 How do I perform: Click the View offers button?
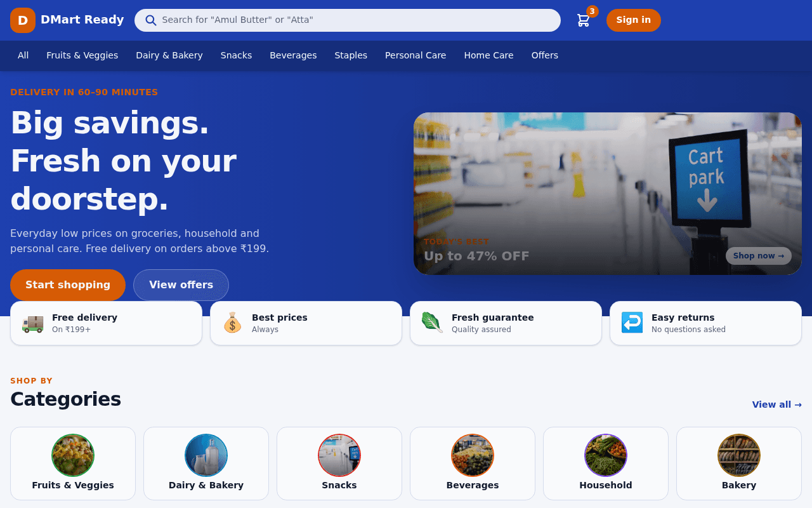tap(181, 285)
